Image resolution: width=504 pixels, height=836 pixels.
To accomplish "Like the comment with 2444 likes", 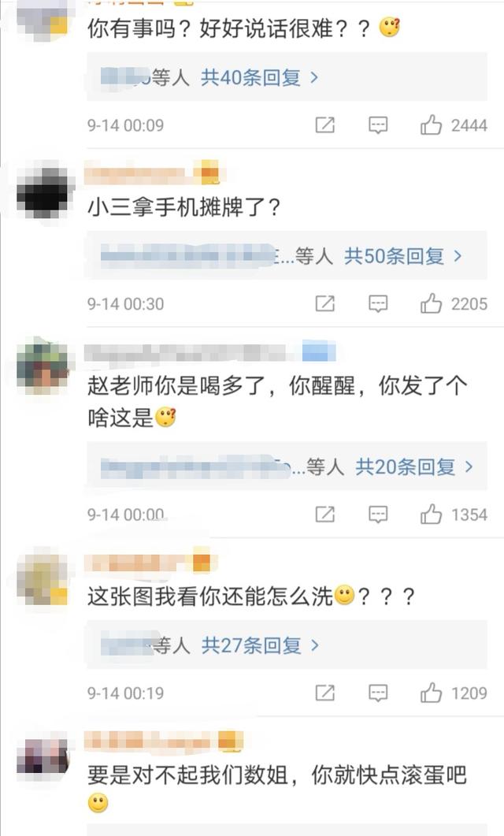I will 431,124.
